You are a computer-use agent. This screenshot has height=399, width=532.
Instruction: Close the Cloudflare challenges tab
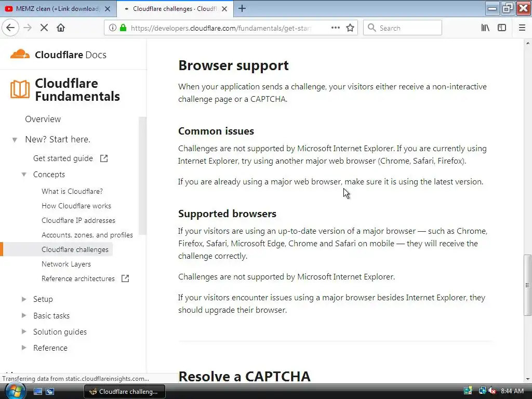click(x=224, y=9)
